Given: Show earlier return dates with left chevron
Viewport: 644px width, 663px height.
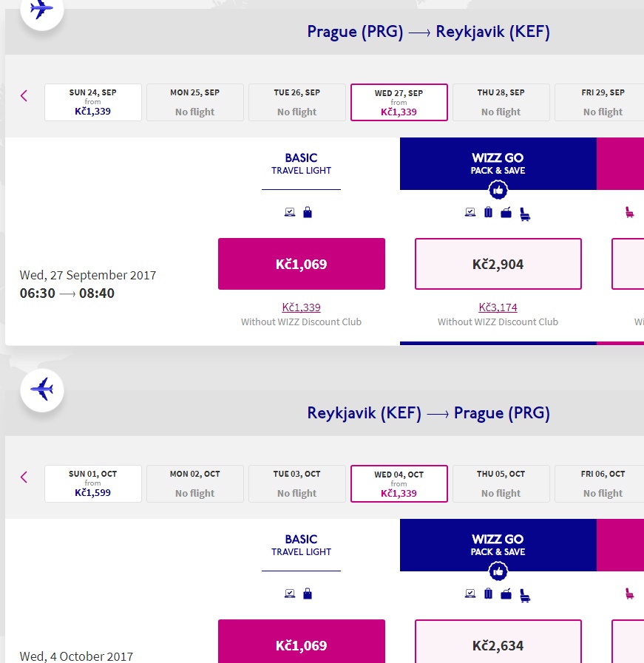Looking at the screenshot, I should [24, 477].
